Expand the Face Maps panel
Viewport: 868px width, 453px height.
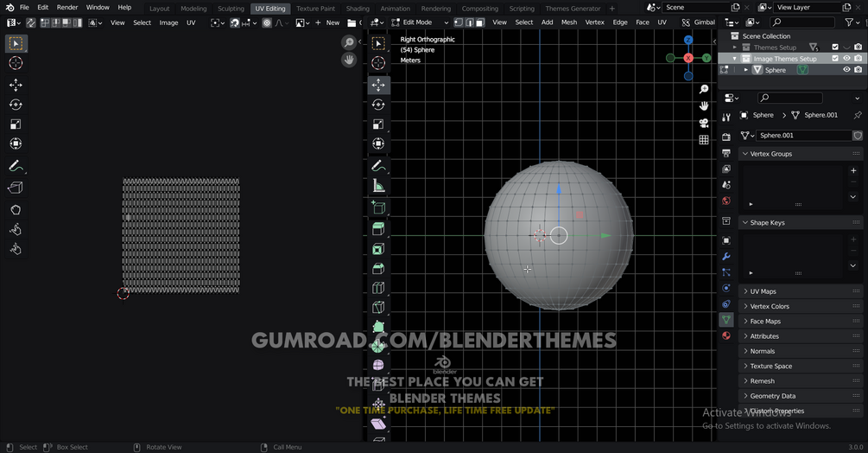801,322
